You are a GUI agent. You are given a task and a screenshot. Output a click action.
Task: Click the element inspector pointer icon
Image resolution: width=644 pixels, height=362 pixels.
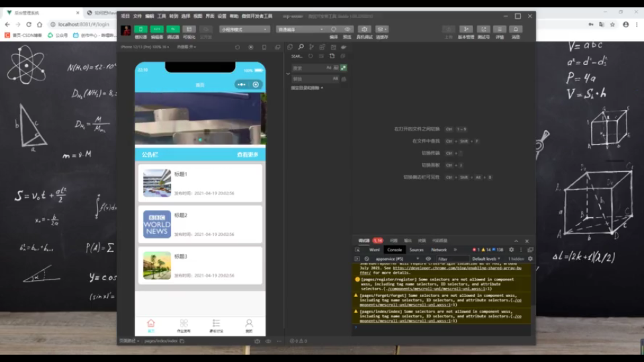358,249
